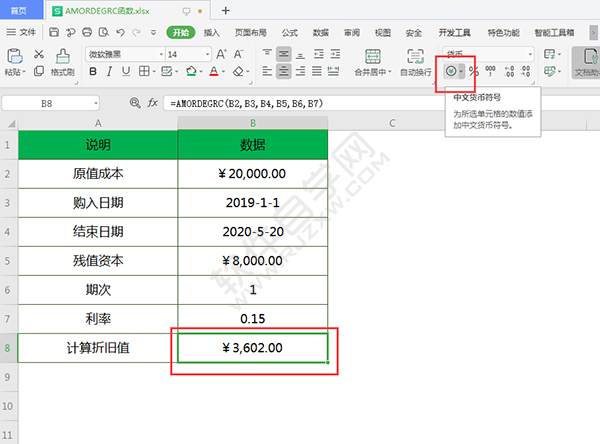Click percent style icon
The image size is (600, 444).
click(x=474, y=71)
